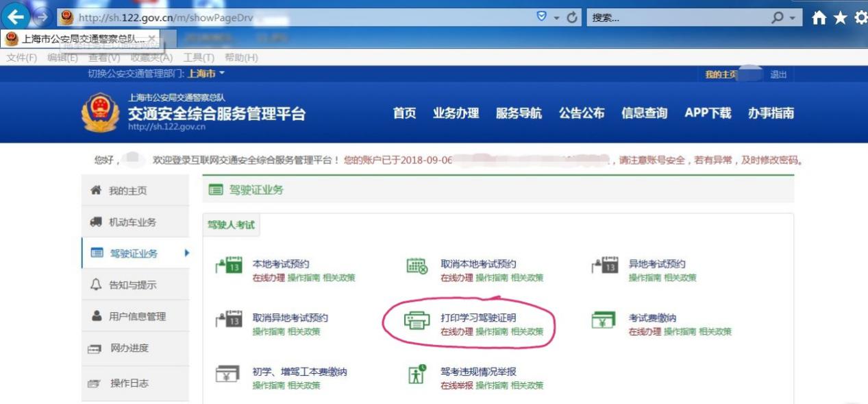Screen dimensions: 868x404
Task: Open the 上海市 department dropdown
Action: [x=206, y=73]
